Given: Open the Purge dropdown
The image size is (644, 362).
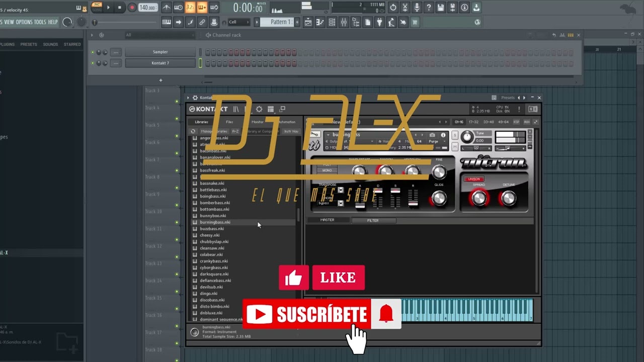Looking at the screenshot, I should click(x=436, y=142).
